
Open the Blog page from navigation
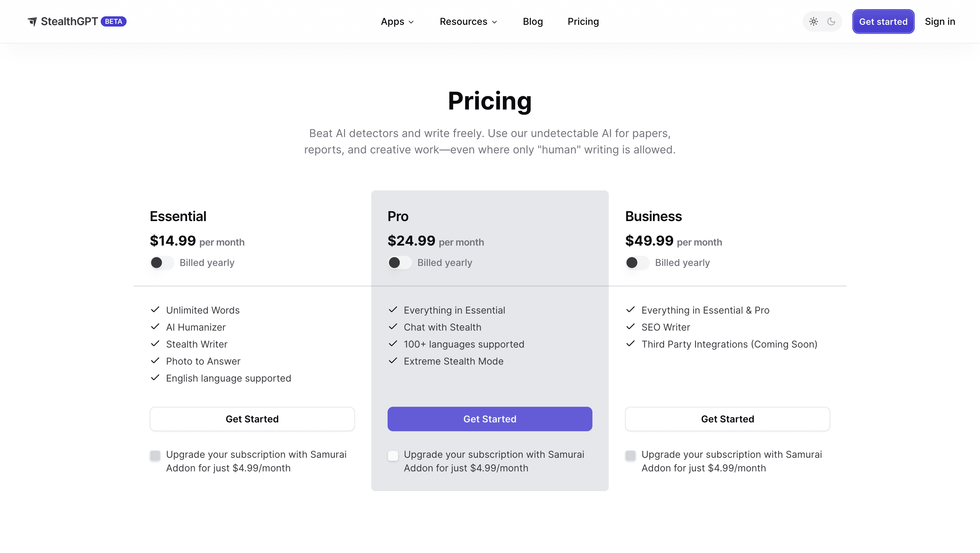533,22
